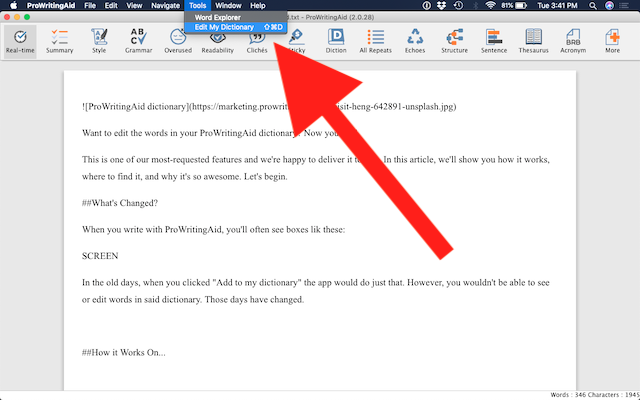Open the Window menu
Image resolution: width=640 pixels, height=400 pixels.
tap(228, 6)
